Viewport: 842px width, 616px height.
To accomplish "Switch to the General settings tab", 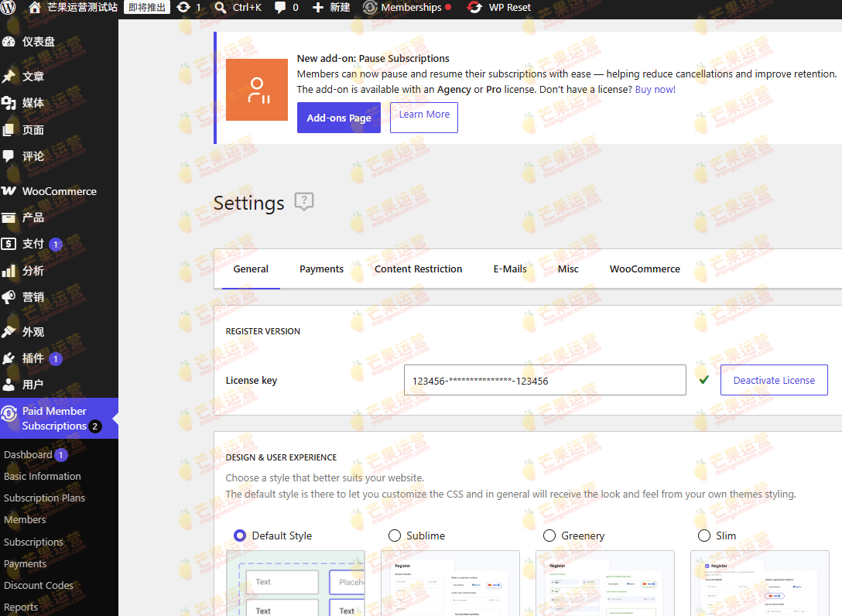I will tap(251, 269).
